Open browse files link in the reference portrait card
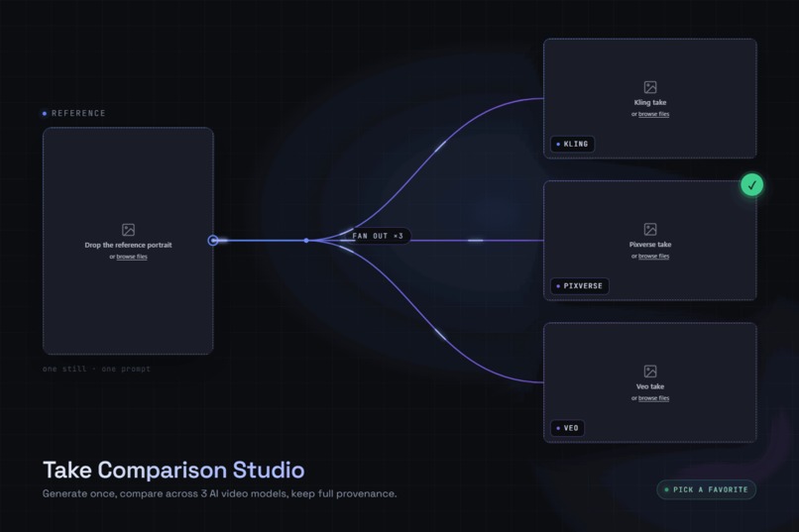 coord(132,257)
